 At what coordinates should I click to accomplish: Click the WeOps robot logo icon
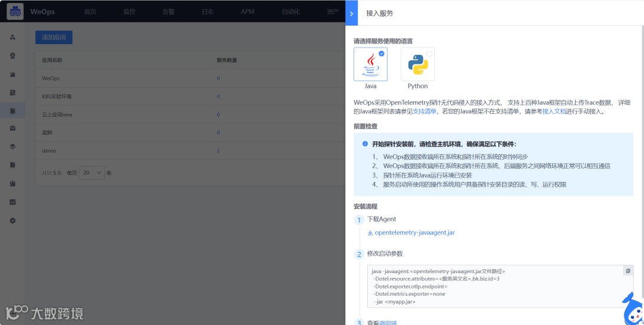point(15,11)
